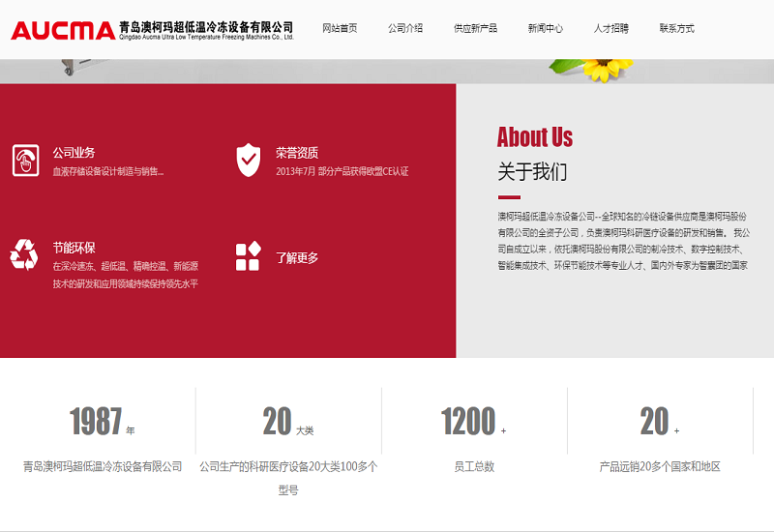Open the 网站首页 menu item
This screenshot has height=532, width=774.
coord(340,29)
